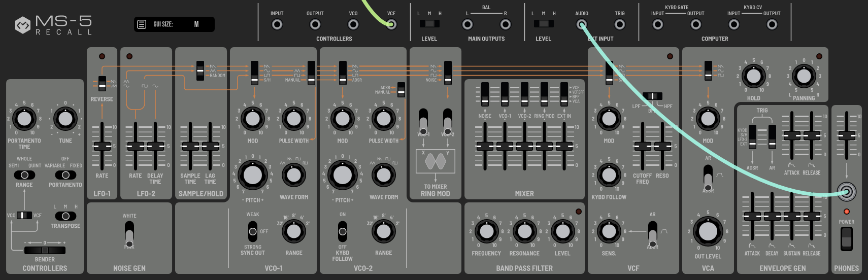Click the MS-5 Recall logo
The image size is (868, 280).
pyautogui.click(x=54, y=24)
